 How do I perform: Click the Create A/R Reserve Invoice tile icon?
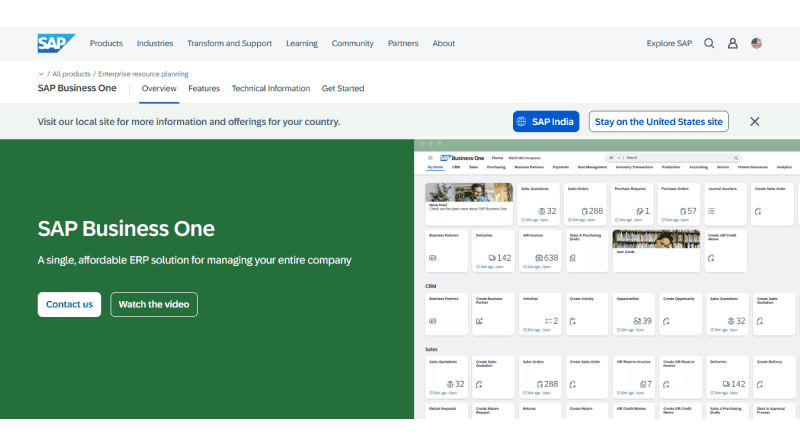(x=666, y=385)
